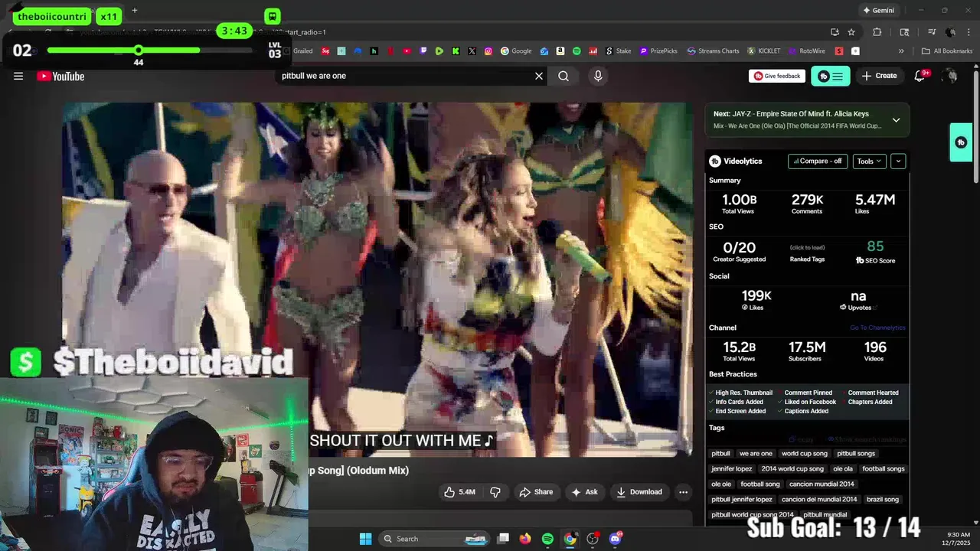980x551 pixels.
Task: Open the Twitch bookmark icon
Action: pyautogui.click(x=423, y=51)
